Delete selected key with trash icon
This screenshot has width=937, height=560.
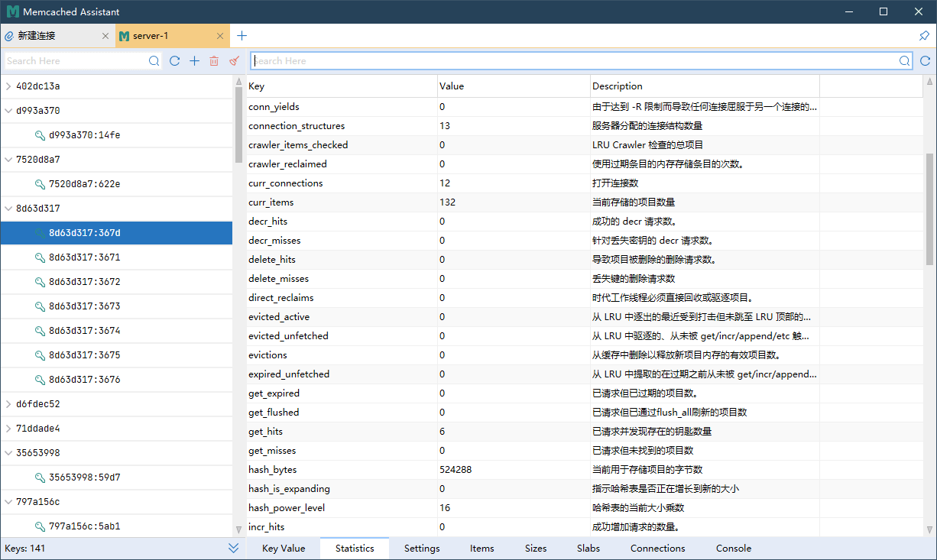(214, 61)
